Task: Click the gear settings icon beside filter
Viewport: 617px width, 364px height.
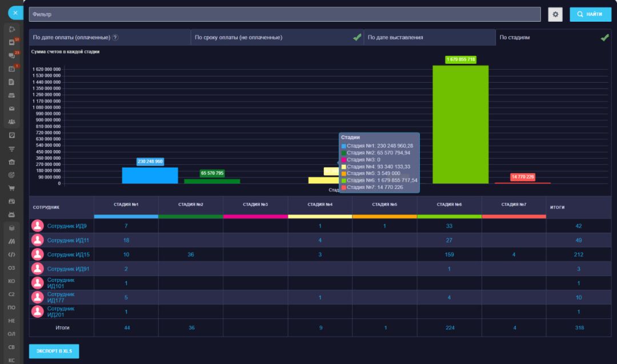Action: click(x=555, y=14)
